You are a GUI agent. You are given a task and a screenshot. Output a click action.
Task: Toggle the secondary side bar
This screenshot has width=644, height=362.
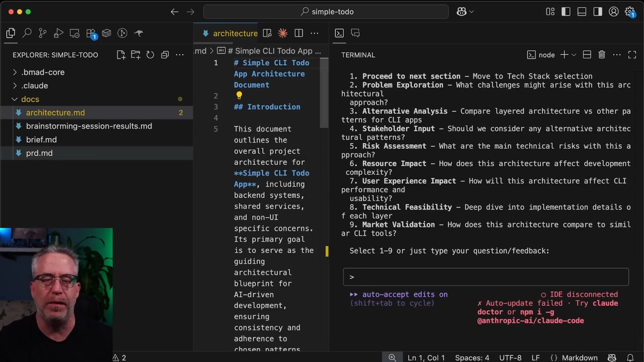point(597,12)
